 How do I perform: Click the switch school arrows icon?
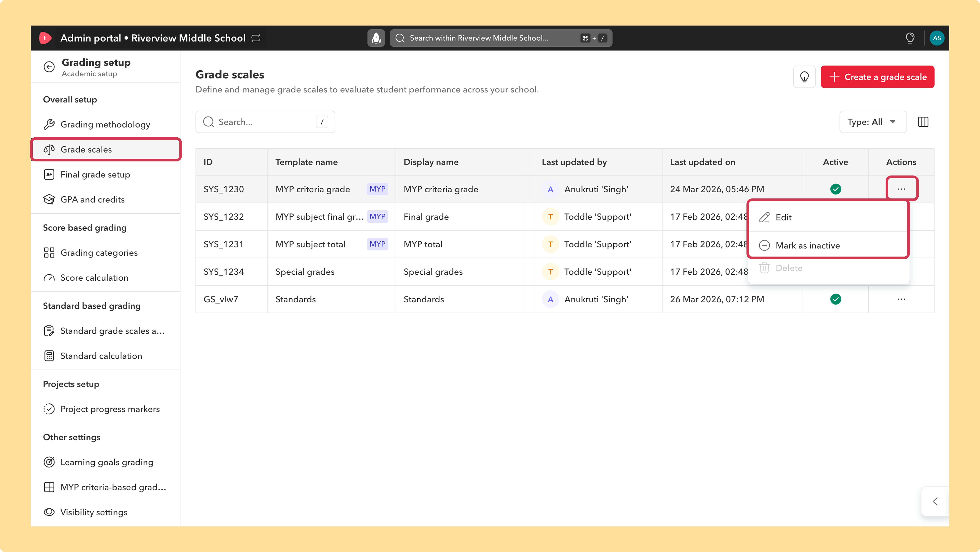[x=256, y=38]
